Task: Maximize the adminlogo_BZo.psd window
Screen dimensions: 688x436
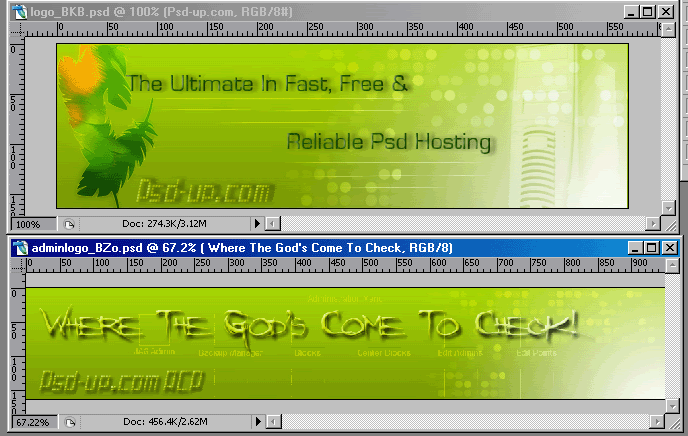Action: click(x=652, y=248)
